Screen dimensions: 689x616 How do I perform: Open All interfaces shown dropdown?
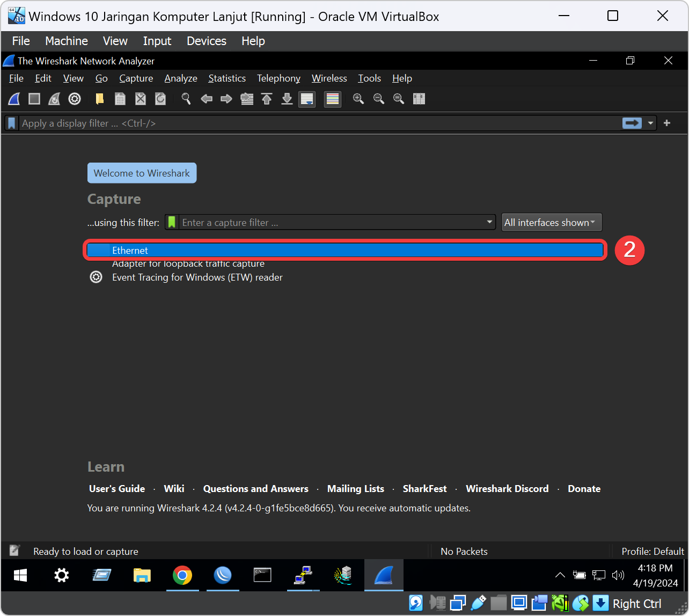coord(552,222)
